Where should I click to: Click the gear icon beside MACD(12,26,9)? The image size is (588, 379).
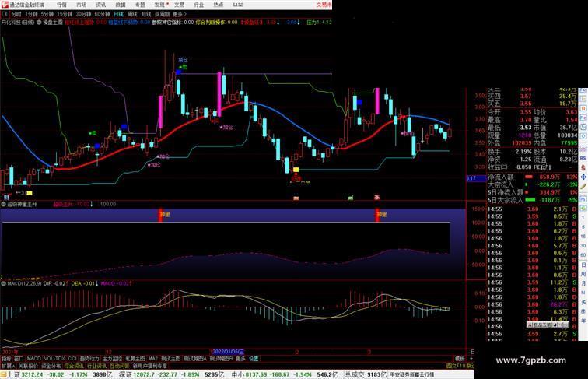[x=4, y=284]
